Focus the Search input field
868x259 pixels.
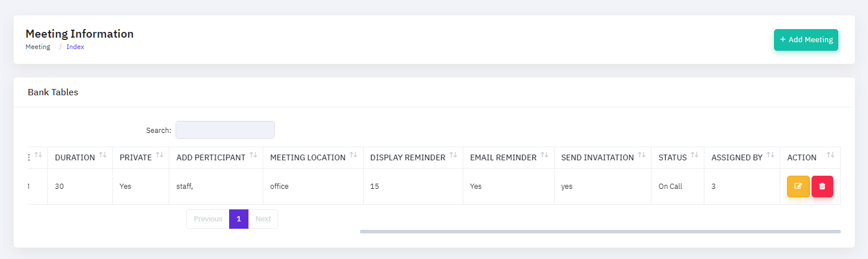click(x=225, y=130)
